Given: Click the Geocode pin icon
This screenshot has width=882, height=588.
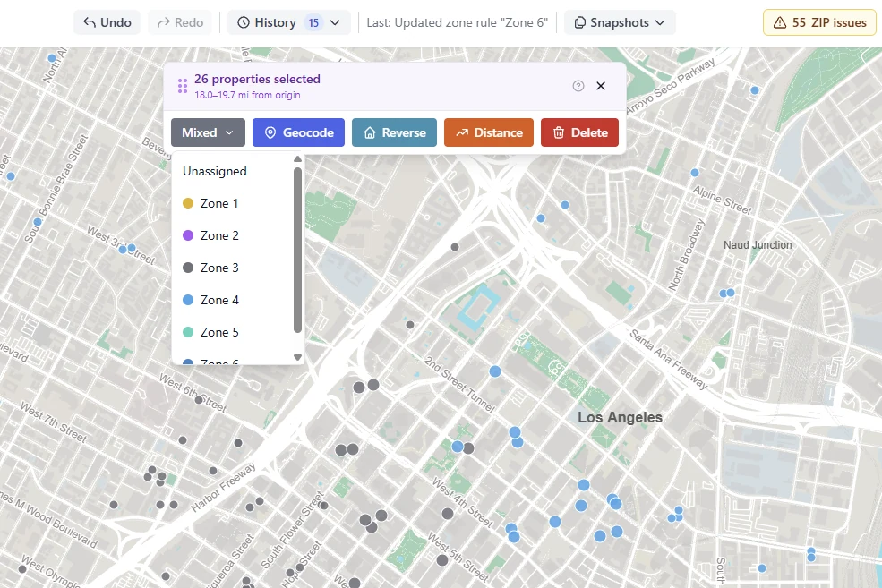Looking at the screenshot, I should pos(270,132).
